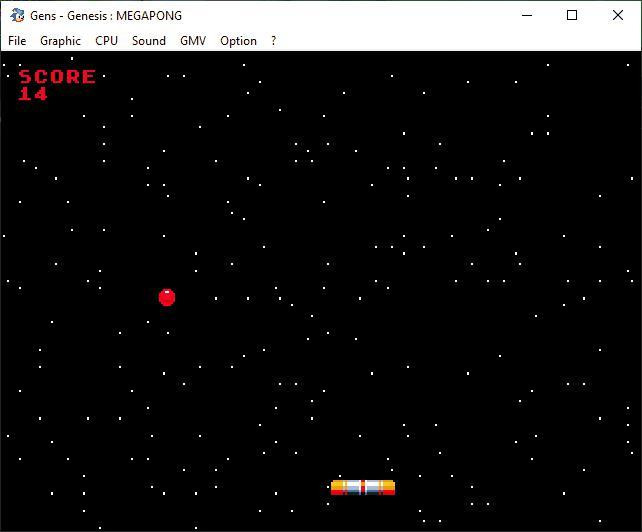Open the File menu

pyautogui.click(x=17, y=41)
